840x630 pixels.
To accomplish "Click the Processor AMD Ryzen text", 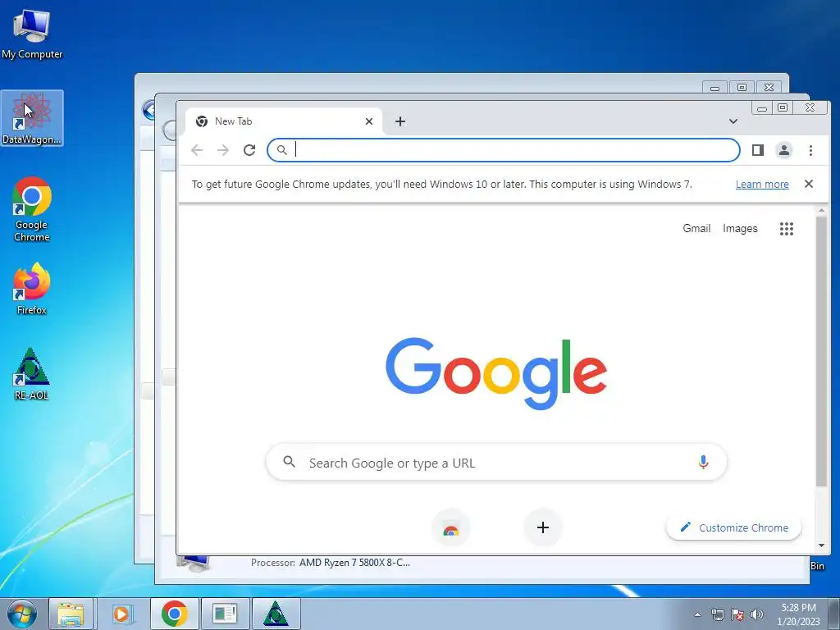I will pos(331,563).
